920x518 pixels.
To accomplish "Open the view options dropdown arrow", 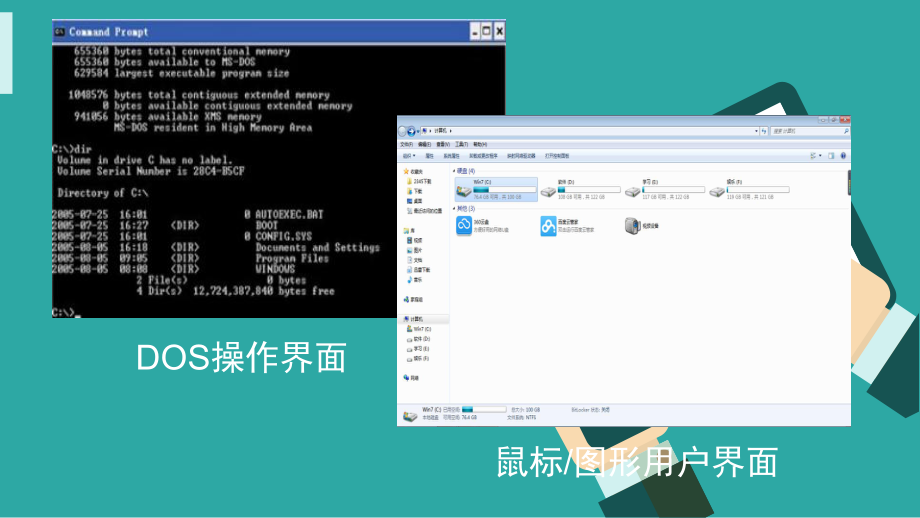I will tap(820, 156).
